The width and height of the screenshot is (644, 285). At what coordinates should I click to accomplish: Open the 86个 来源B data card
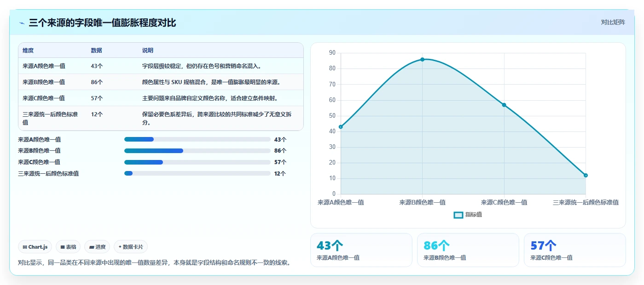[x=468, y=250]
